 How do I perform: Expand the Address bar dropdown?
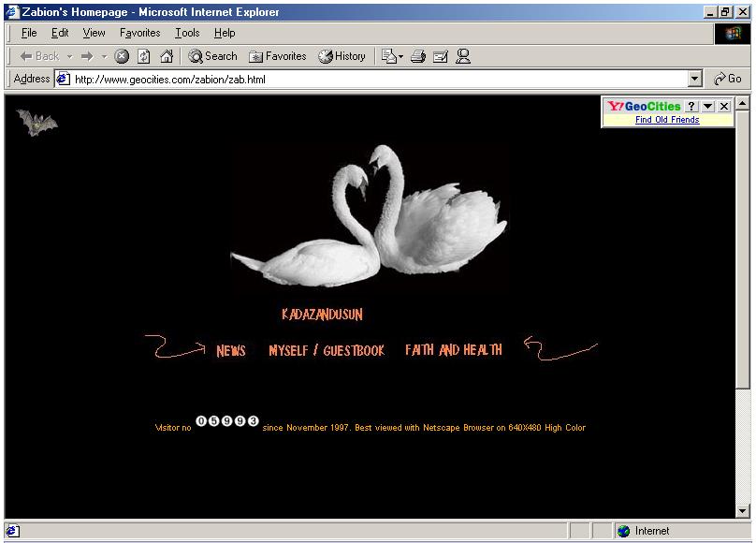click(x=694, y=79)
